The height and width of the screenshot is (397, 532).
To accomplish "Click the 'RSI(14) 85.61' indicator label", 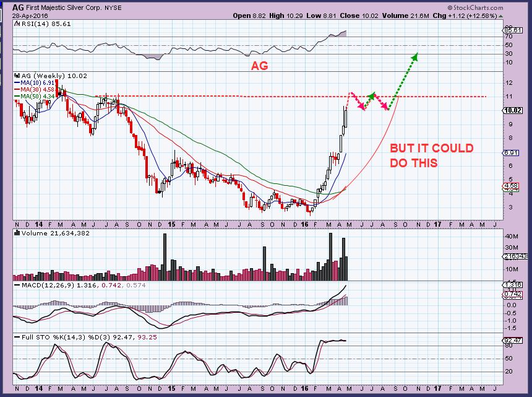I will pos(46,24).
